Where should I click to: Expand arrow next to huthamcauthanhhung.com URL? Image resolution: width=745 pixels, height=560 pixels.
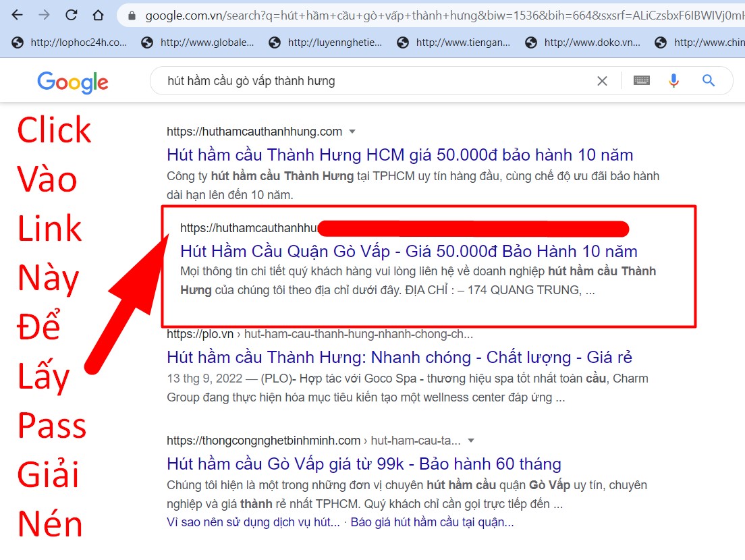tap(352, 132)
